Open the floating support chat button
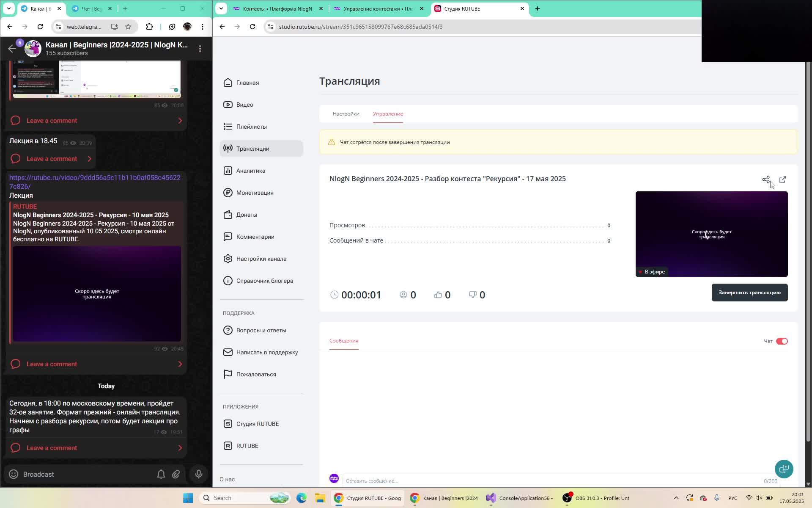812x508 pixels. tap(784, 469)
